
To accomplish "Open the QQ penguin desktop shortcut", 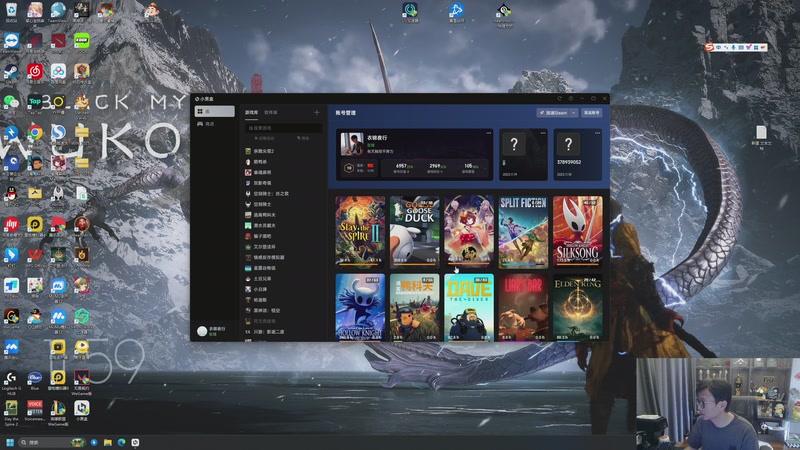I will click(x=11, y=194).
